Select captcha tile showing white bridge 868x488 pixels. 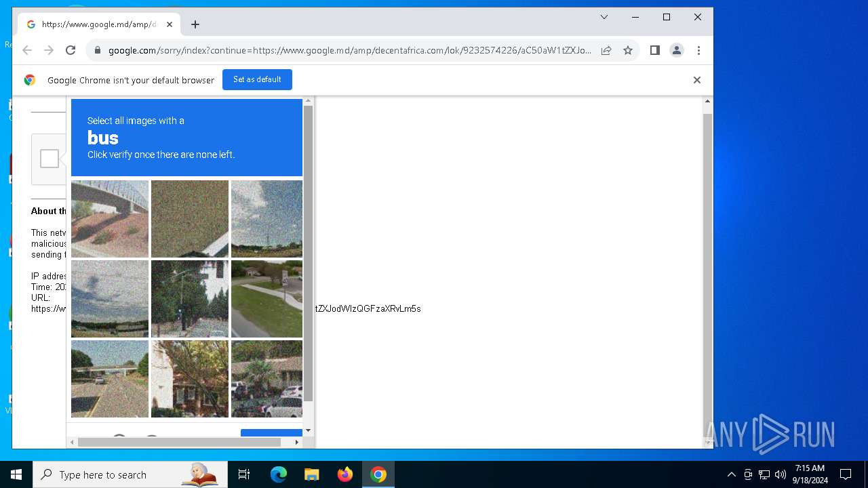click(110, 219)
